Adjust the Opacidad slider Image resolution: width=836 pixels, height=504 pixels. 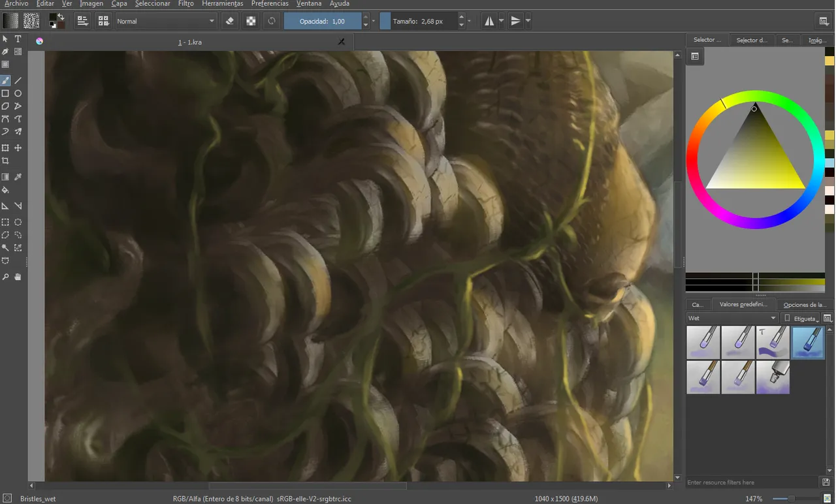(323, 21)
